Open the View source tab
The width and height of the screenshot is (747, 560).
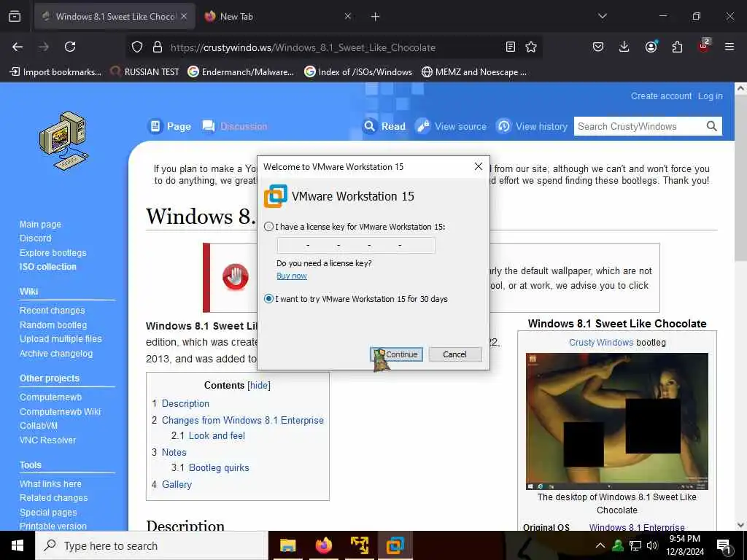pyautogui.click(x=451, y=126)
